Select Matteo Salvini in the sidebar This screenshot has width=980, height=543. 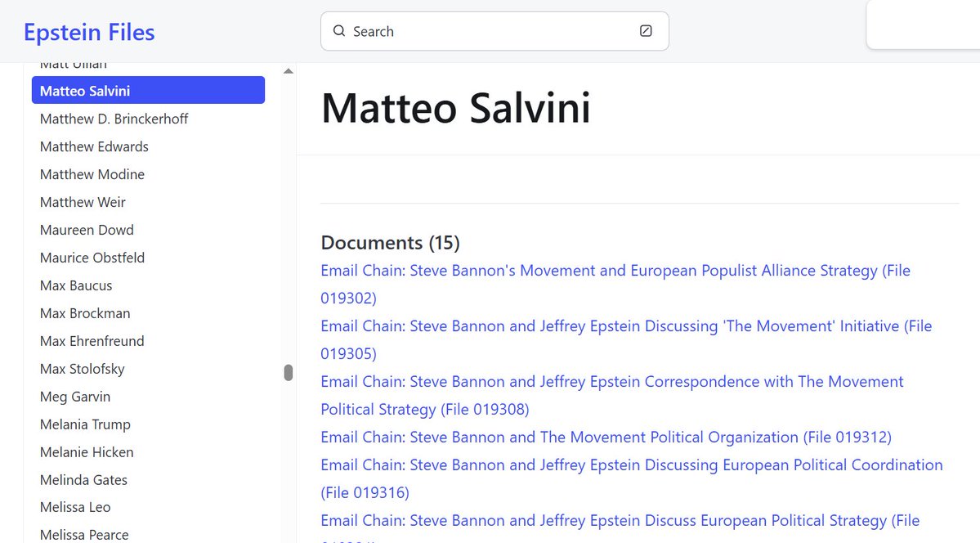[148, 90]
